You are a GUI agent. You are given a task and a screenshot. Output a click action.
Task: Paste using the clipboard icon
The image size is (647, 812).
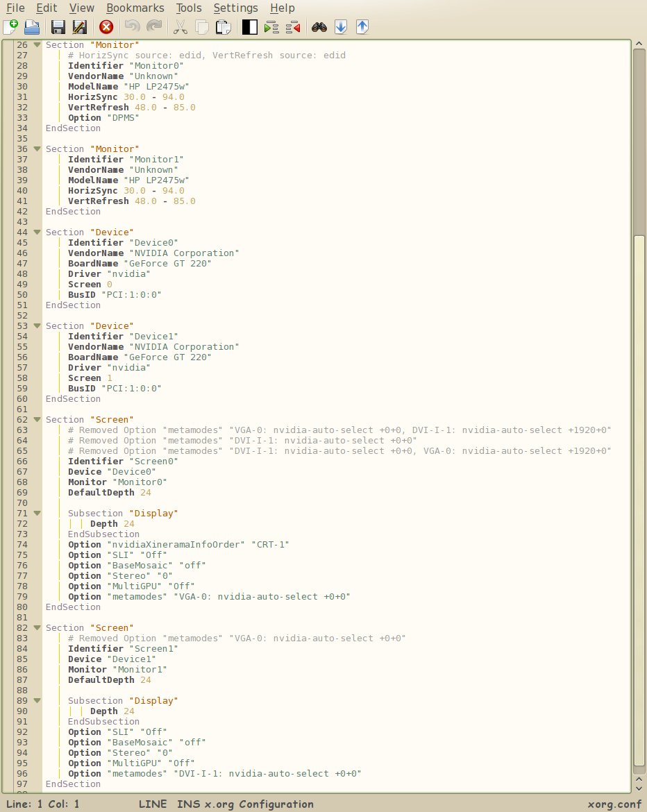[x=224, y=27]
